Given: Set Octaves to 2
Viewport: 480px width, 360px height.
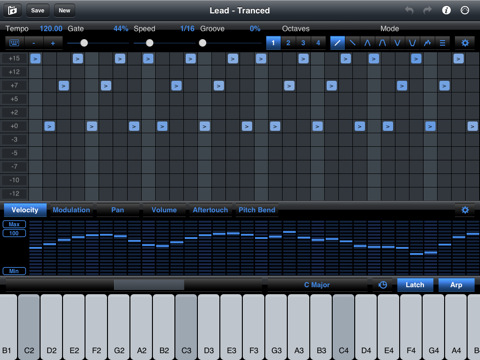Looking at the screenshot, I should point(288,43).
